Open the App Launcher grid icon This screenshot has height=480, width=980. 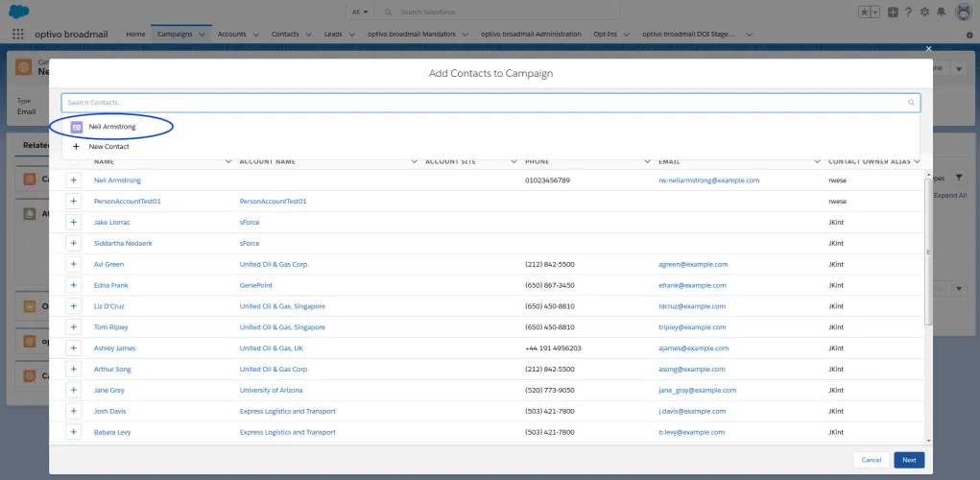click(17, 35)
